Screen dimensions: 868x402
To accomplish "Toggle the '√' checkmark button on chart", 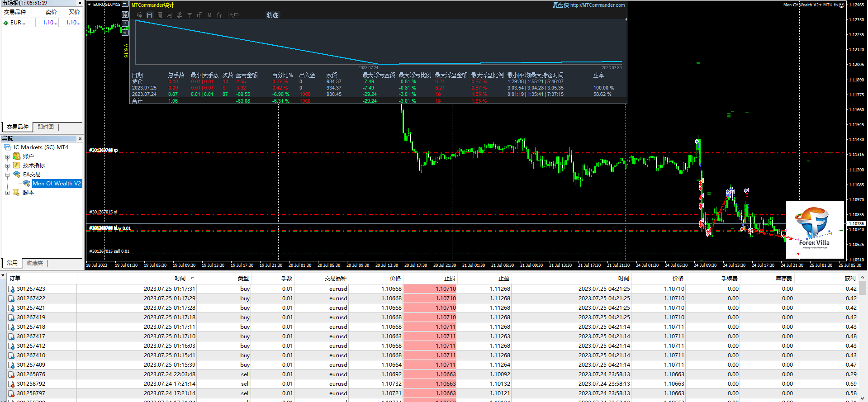I will click(x=125, y=32).
